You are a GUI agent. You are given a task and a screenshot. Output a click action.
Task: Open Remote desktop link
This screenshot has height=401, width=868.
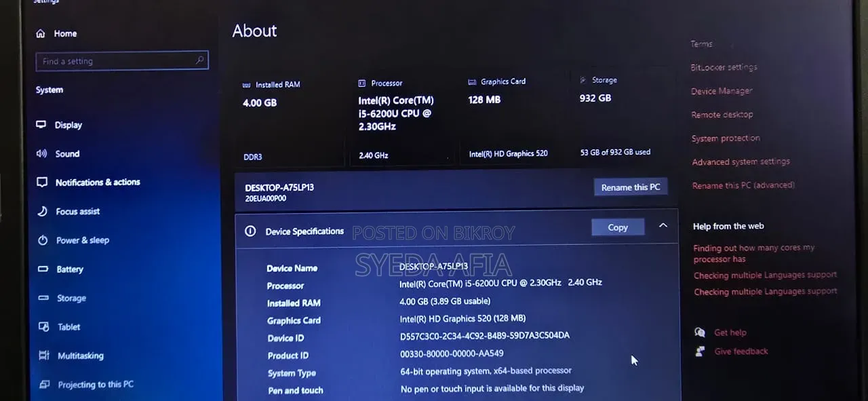coord(722,115)
